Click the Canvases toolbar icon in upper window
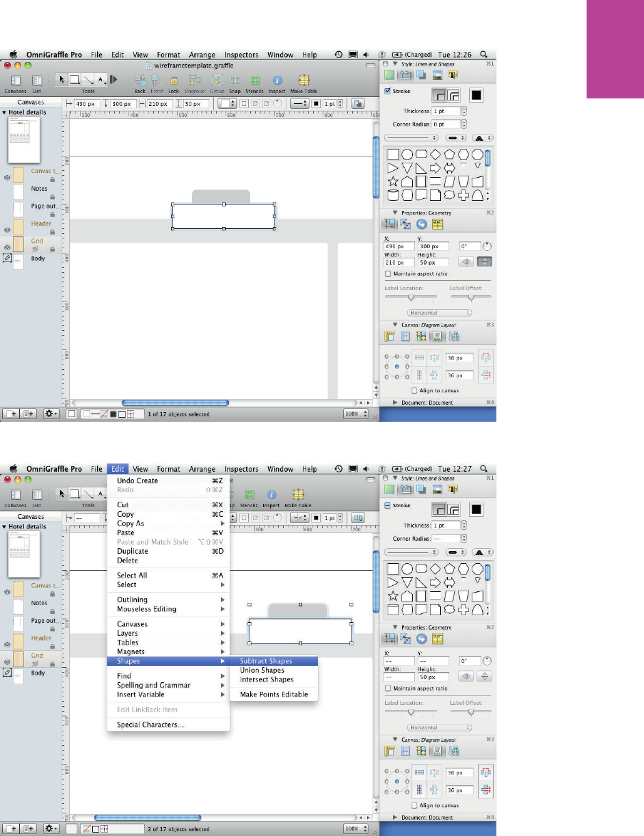The height and width of the screenshot is (836, 644). [x=15, y=80]
